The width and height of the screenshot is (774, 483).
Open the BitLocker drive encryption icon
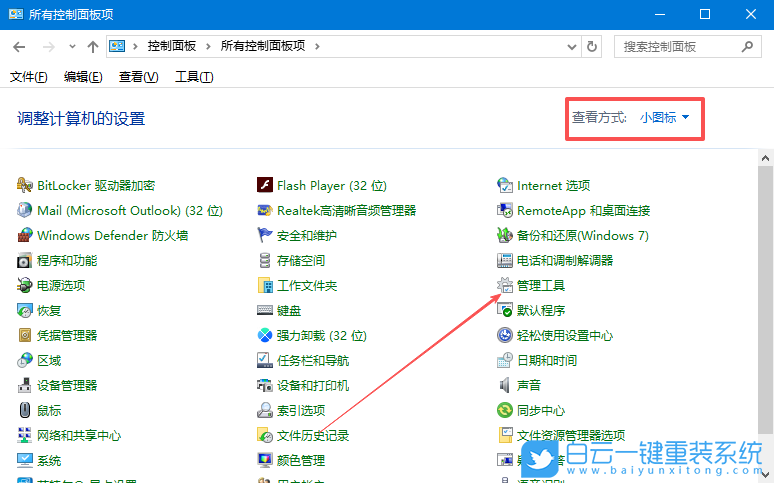tap(25, 185)
